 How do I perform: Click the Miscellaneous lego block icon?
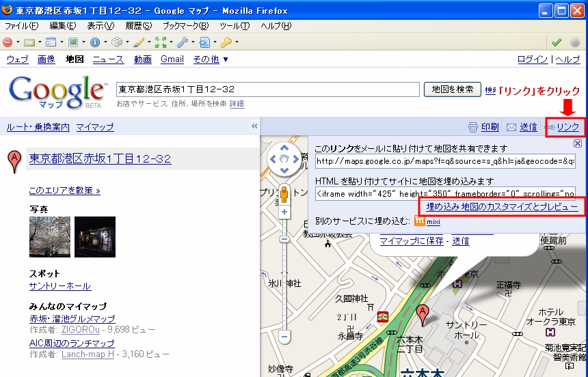[x=117, y=42]
